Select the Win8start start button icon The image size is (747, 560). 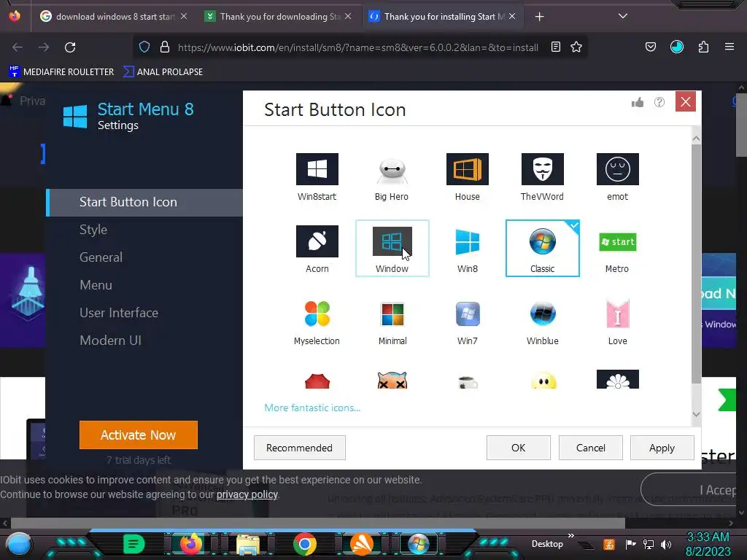point(317,176)
